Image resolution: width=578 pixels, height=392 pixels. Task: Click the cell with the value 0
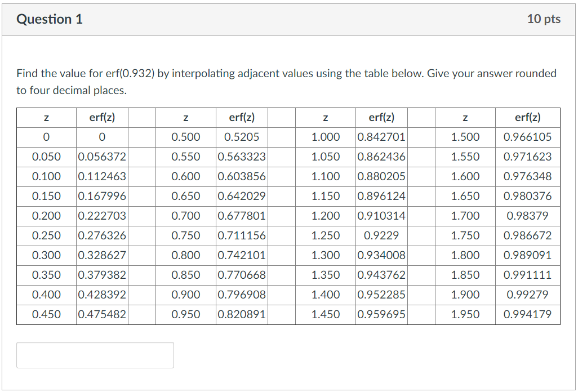point(47,137)
